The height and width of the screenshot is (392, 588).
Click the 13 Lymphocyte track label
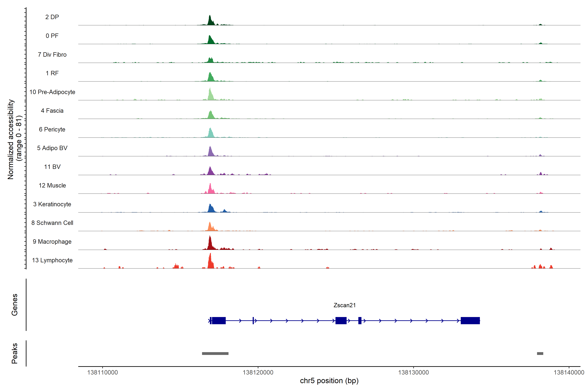pyautogui.click(x=52, y=260)
